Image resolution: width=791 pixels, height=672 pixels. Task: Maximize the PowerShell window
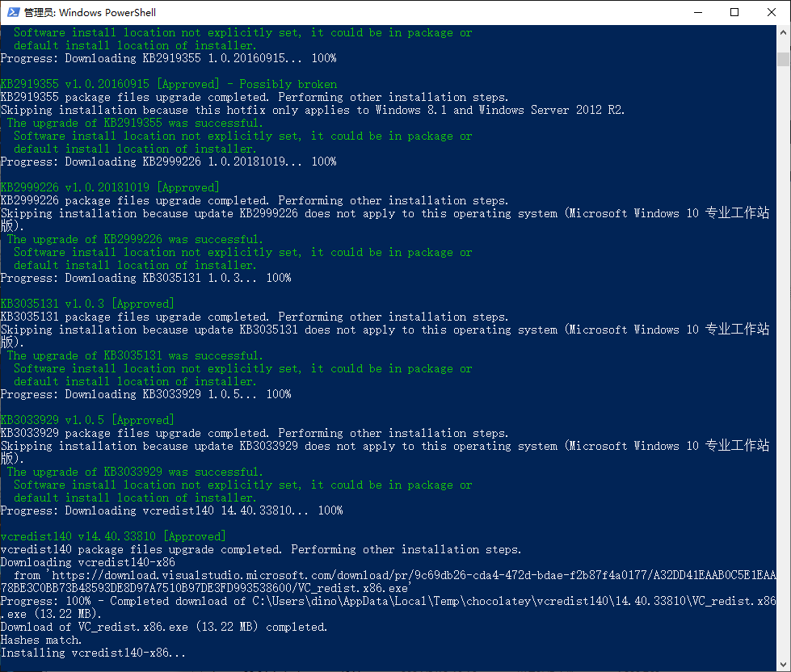click(x=734, y=12)
